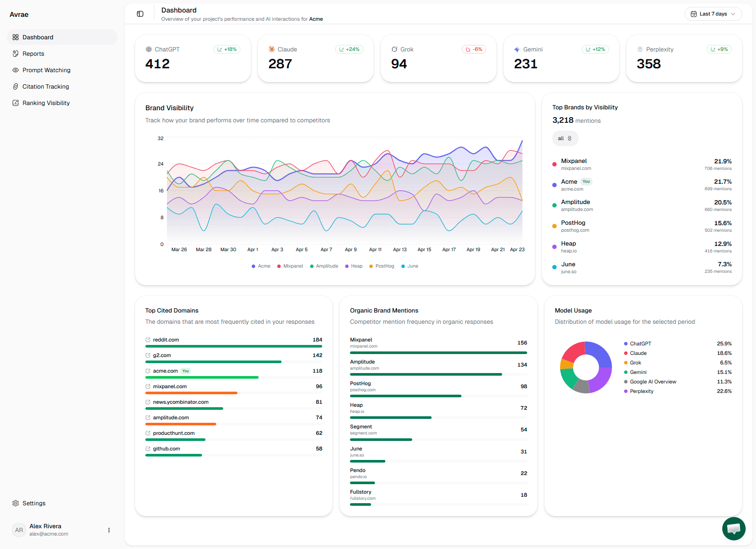Open external link icon for acme.com
The image size is (756, 549).
pyautogui.click(x=148, y=371)
